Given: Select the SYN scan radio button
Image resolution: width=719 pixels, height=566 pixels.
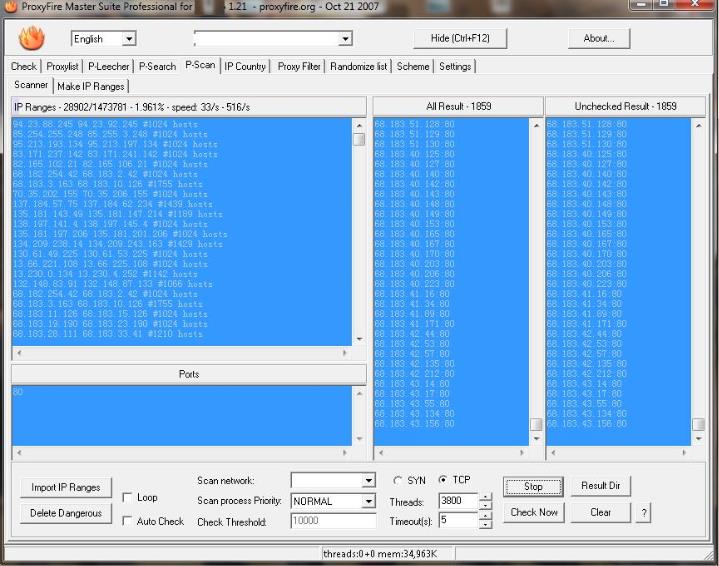Looking at the screenshot, I should [398, 480].
